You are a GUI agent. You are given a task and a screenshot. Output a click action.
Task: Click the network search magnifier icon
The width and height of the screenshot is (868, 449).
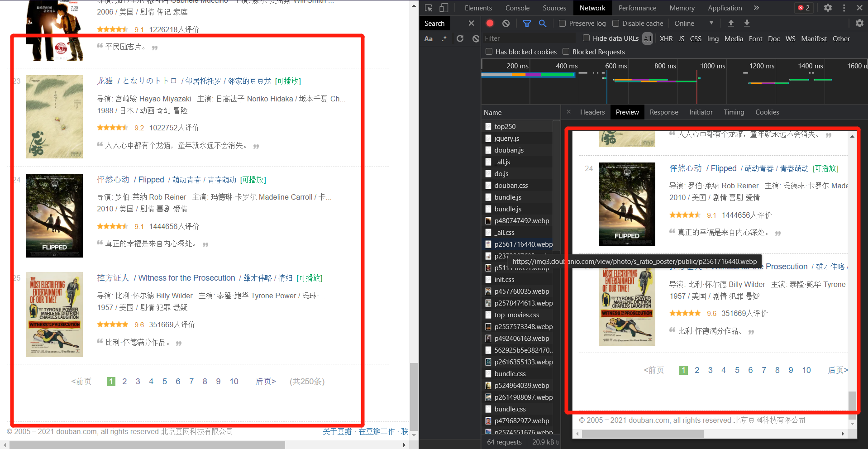tap(543, 23)
